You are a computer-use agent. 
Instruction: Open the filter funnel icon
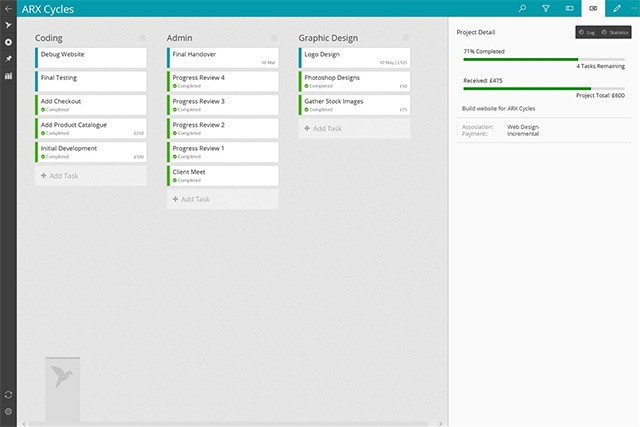tap(546, 8)
